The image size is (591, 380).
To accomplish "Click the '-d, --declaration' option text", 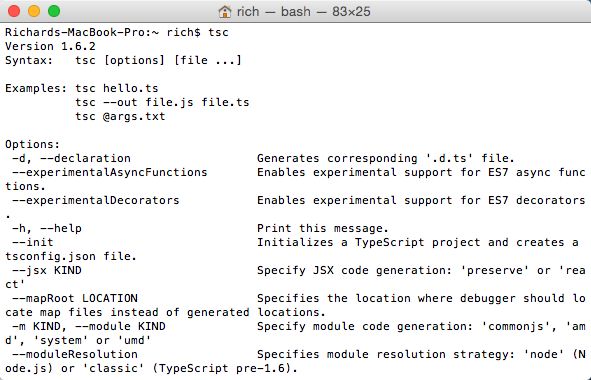I will click(x=72, y=158).
